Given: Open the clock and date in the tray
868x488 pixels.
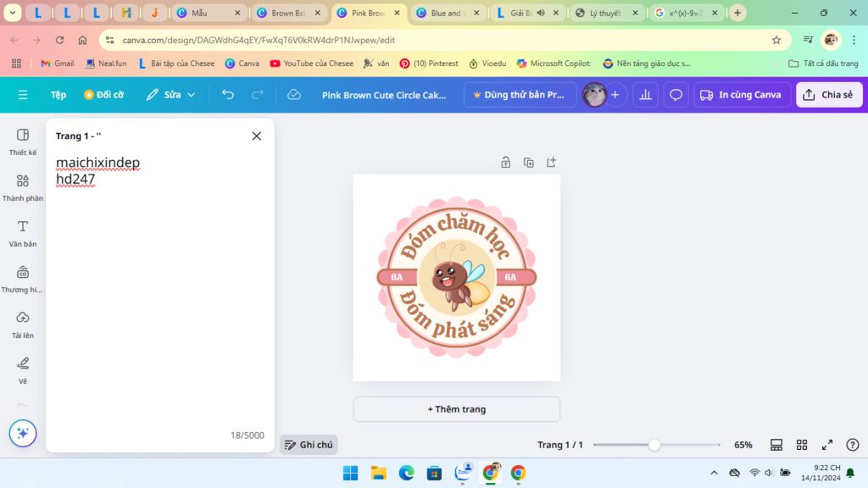Looking at the screenshot, I should tap(821, 473).
